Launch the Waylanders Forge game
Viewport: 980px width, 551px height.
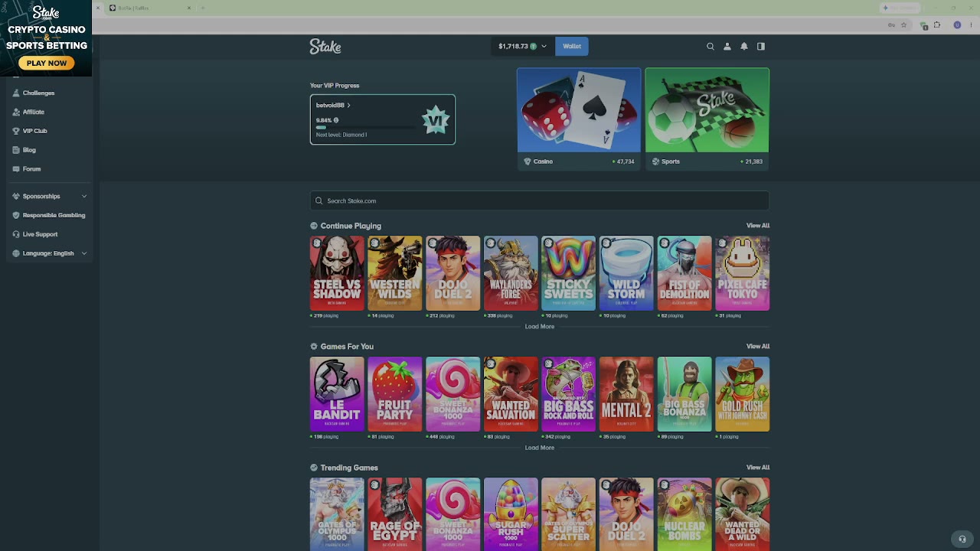(x=511, y=273)
